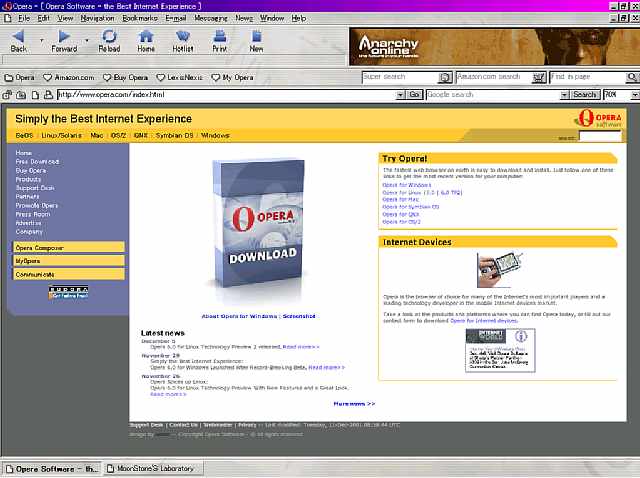Click the document icon left of File menu
The height and width of the screenshot is (478, 640).
coord(7,18)
